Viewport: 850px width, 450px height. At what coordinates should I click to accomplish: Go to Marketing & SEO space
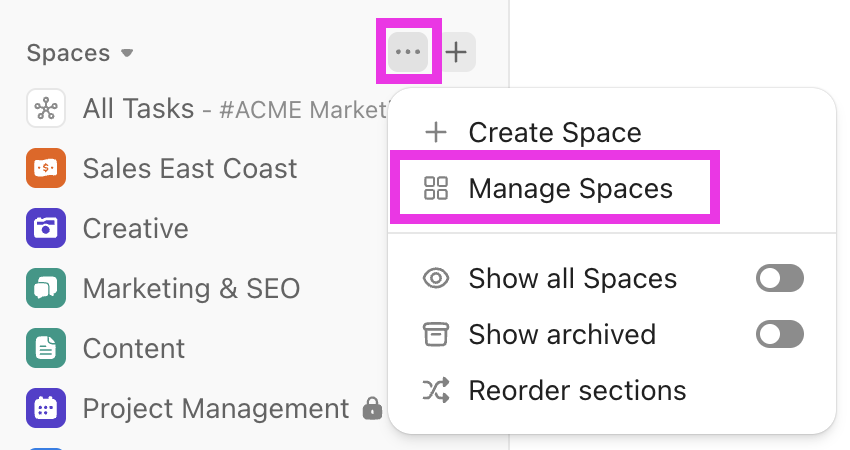tap(191, 289)
